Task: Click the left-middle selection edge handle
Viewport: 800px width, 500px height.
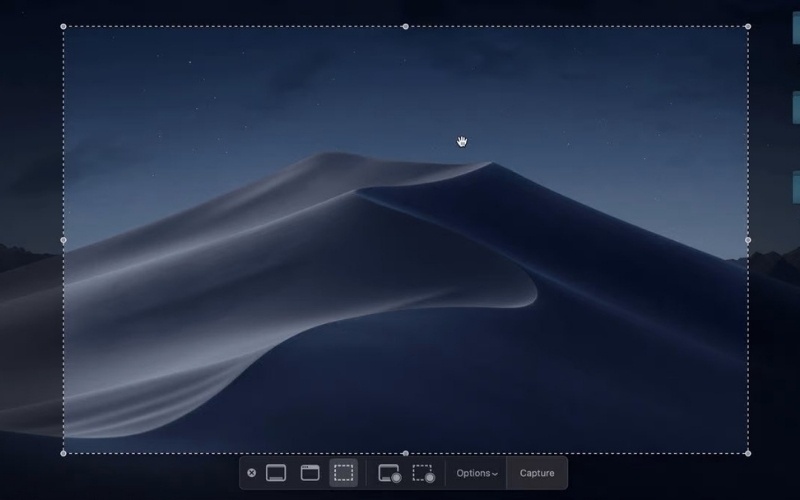Action: click(x=64, y=240)
